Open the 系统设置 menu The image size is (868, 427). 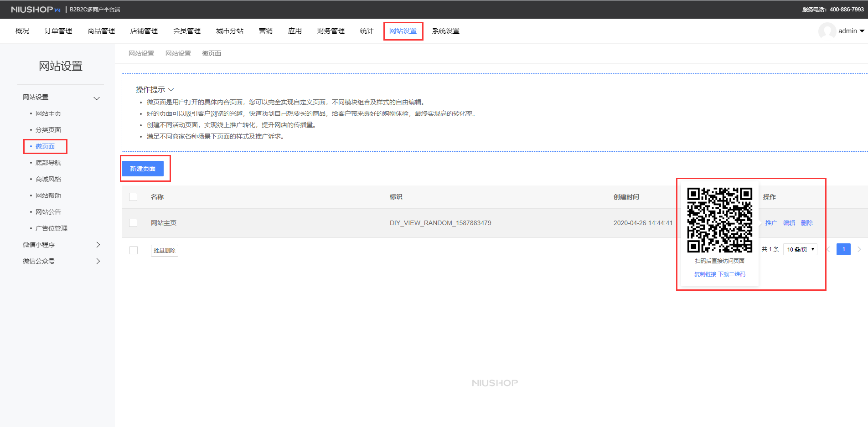point(446,31)
